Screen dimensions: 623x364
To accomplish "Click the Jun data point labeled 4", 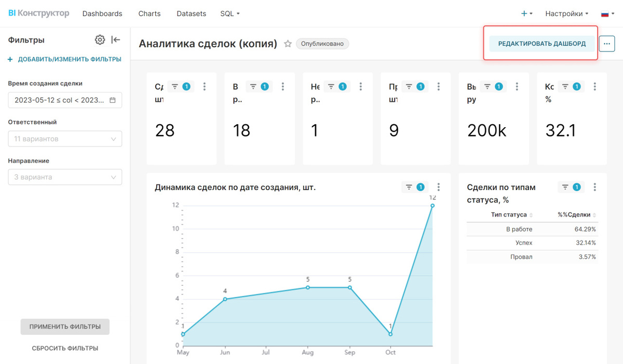I will 225,299.
